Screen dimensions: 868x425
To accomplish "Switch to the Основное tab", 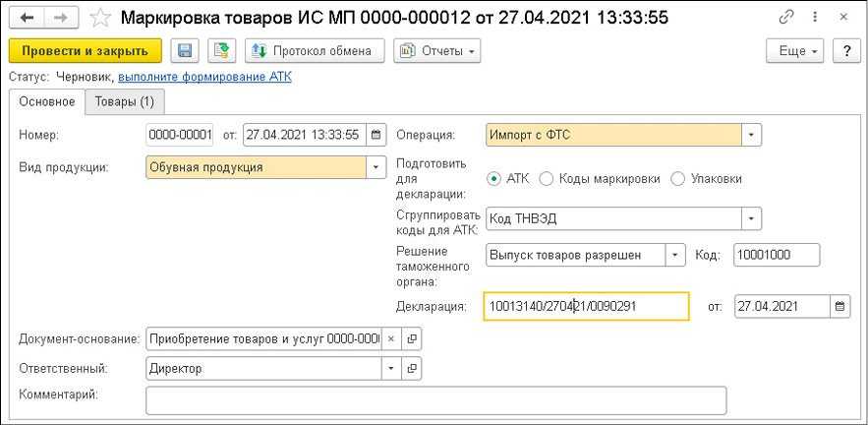I will (47, 102).
